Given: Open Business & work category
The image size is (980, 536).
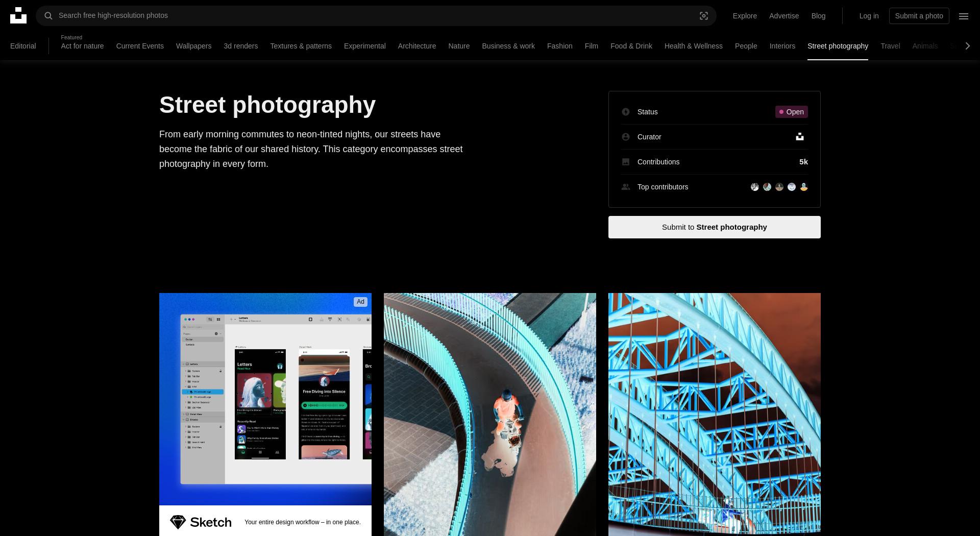Looking at the screenshot, I should [x=508, y=46].
